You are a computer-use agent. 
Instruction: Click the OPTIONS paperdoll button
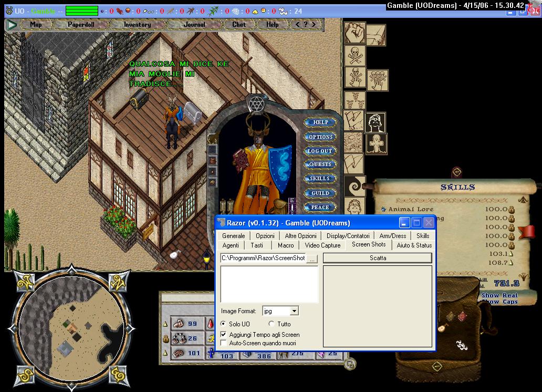(320, 137)
